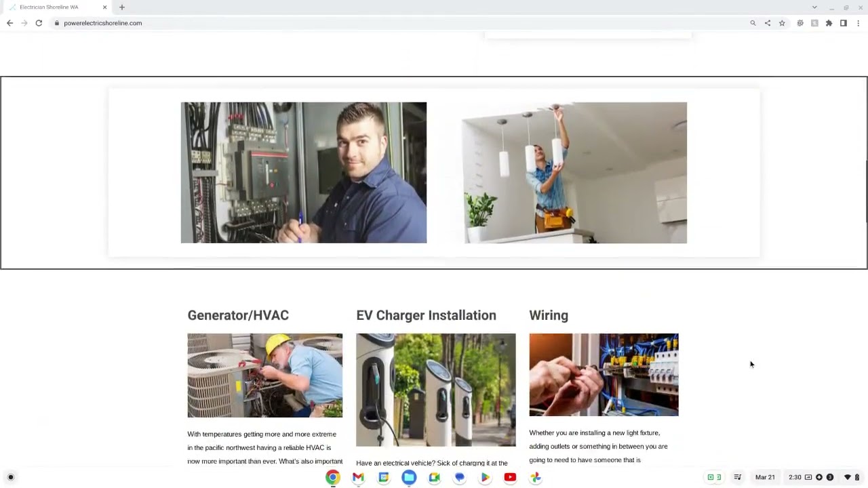Open quick settings at the 2:30 clock
This screenshot has height=488, width=868.
pos(795,477)
